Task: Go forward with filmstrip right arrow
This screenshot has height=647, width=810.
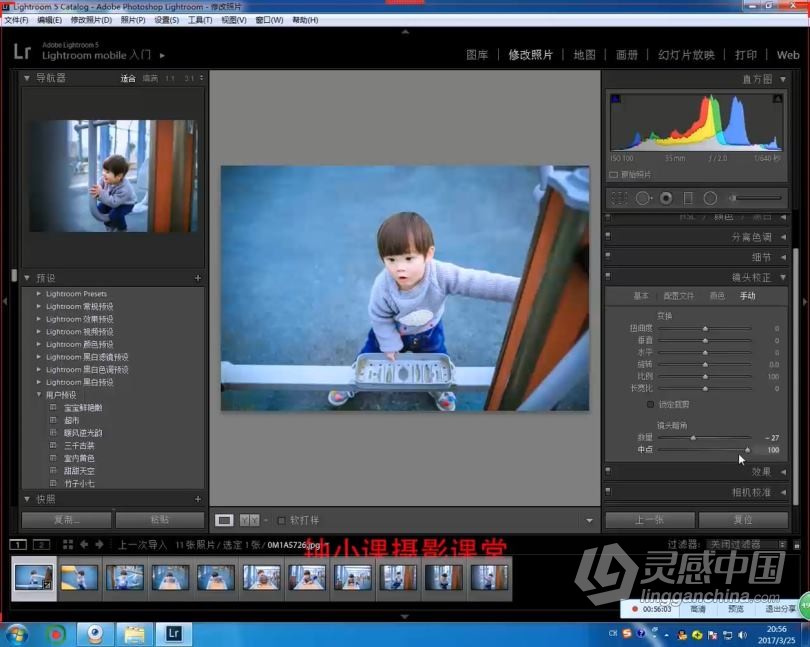Action: pyautogui.click(x=99, y=545)
